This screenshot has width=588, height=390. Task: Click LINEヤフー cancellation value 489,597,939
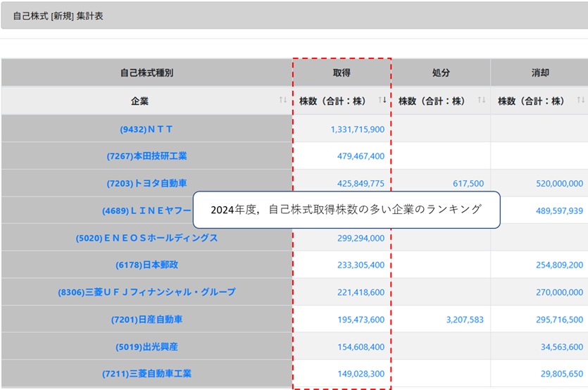click(559, 210)
